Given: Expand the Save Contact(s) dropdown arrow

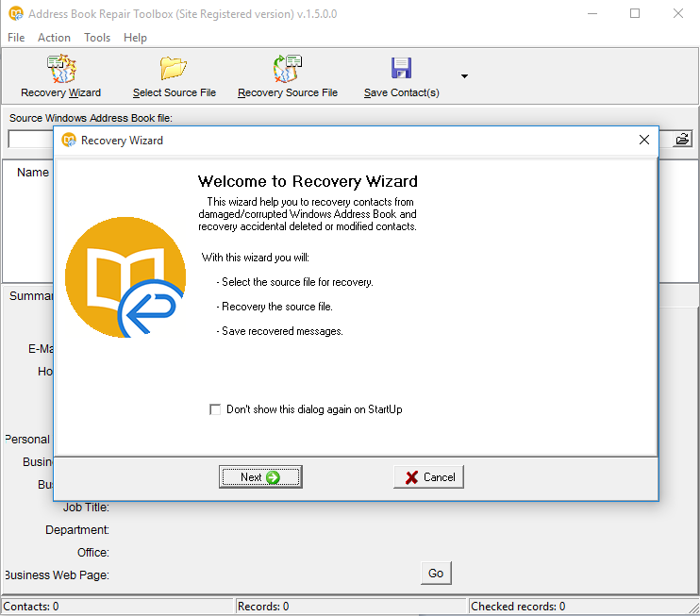Looking at the screenshot, I should pos(464,76).
